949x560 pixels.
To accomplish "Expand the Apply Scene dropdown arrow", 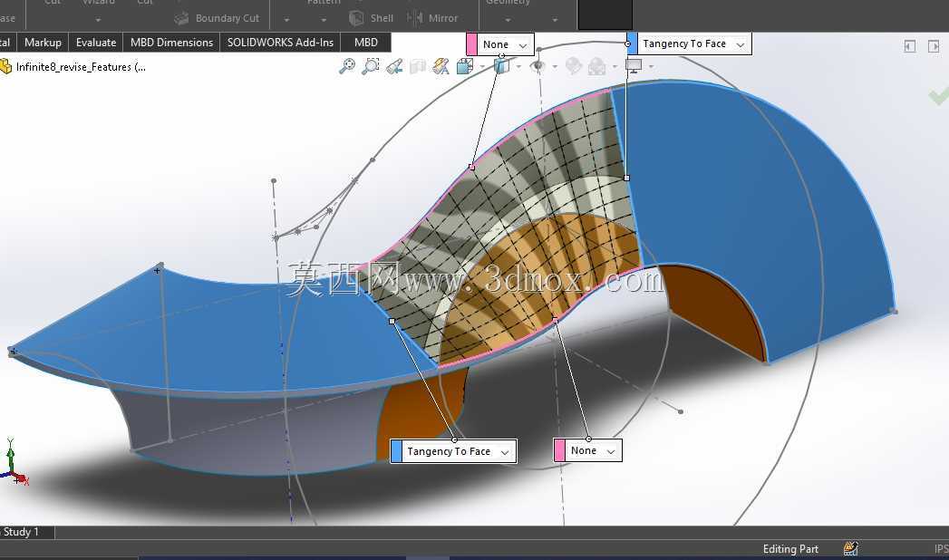I will point(615,67).
